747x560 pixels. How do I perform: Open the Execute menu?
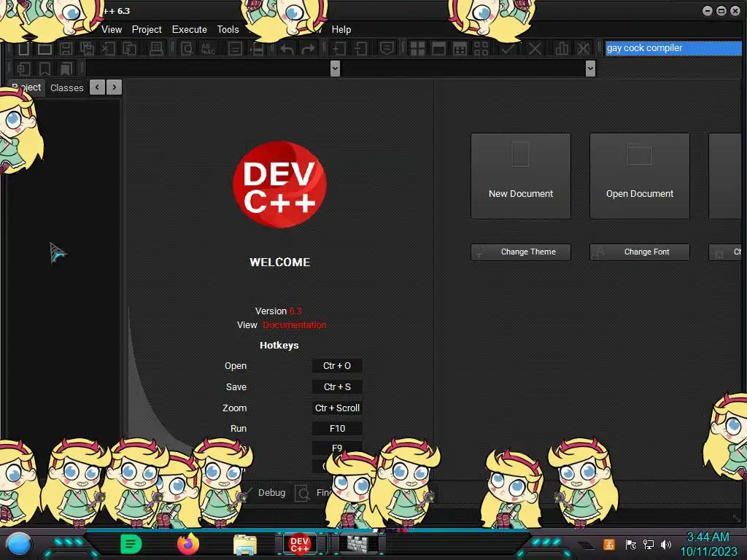point(189,29)
